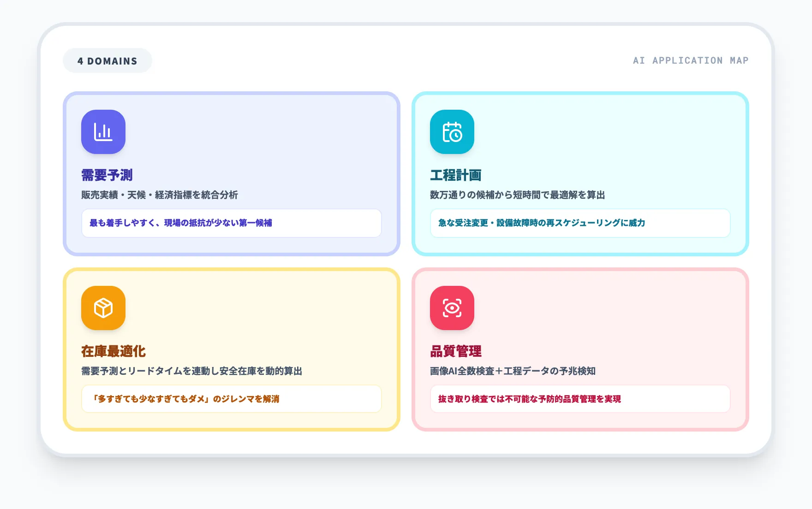Image resolution: width=812 pixels, height=509 pixels.
Task: Click the pink inspection icon in bottom-right card
Action: pyautogui.click(x=452, y=308)
